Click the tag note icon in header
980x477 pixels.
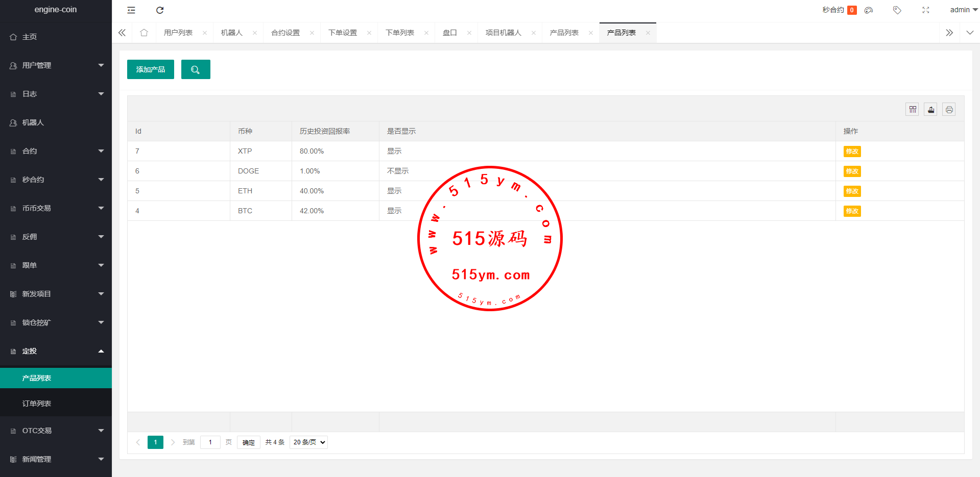click(897, 10)
